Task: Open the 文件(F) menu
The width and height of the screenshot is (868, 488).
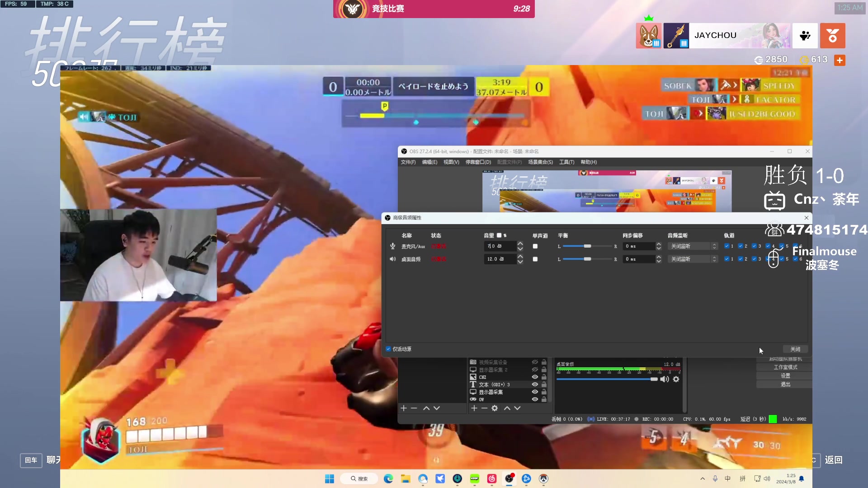Action: click(x=408, y=162)
